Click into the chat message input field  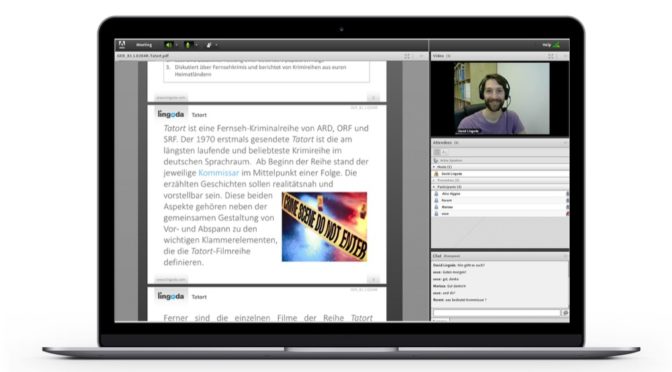point(497,313)
